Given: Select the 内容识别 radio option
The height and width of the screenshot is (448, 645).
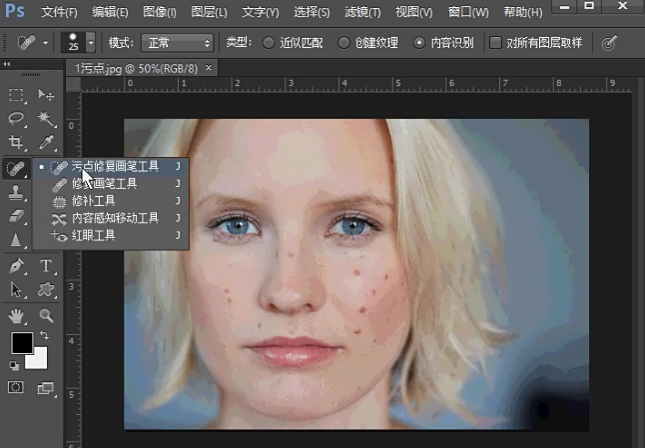Looking at the screenshot, I should coord(419,42).
